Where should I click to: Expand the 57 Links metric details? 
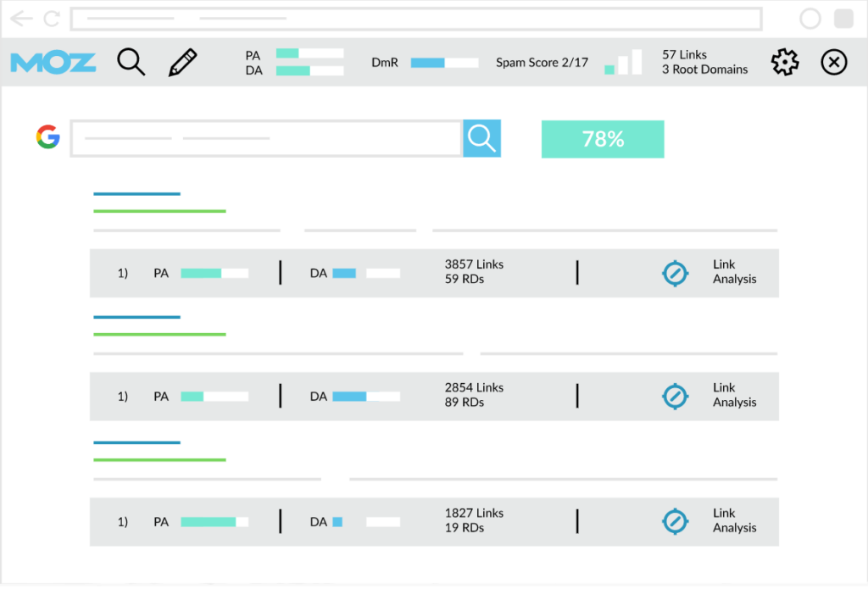pyautogui.click(x=682, y=54)
